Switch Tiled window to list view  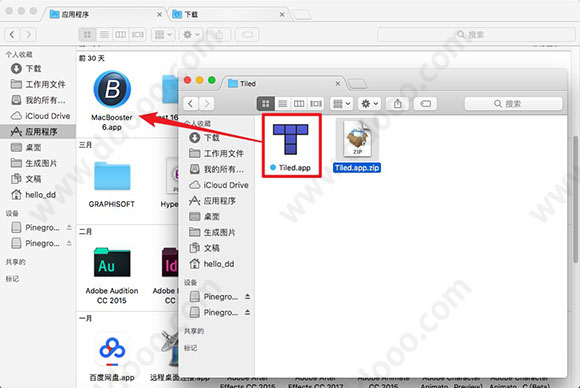pos(283,104)
